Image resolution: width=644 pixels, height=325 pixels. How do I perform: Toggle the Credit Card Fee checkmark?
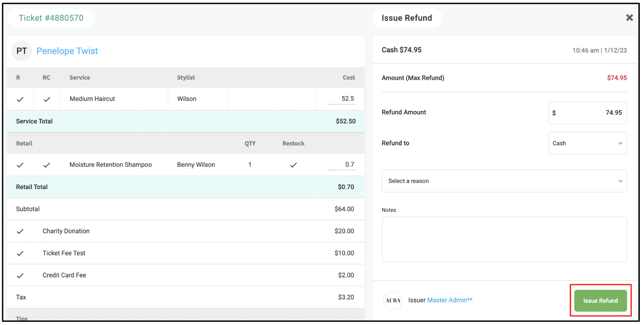pos(20,276)
